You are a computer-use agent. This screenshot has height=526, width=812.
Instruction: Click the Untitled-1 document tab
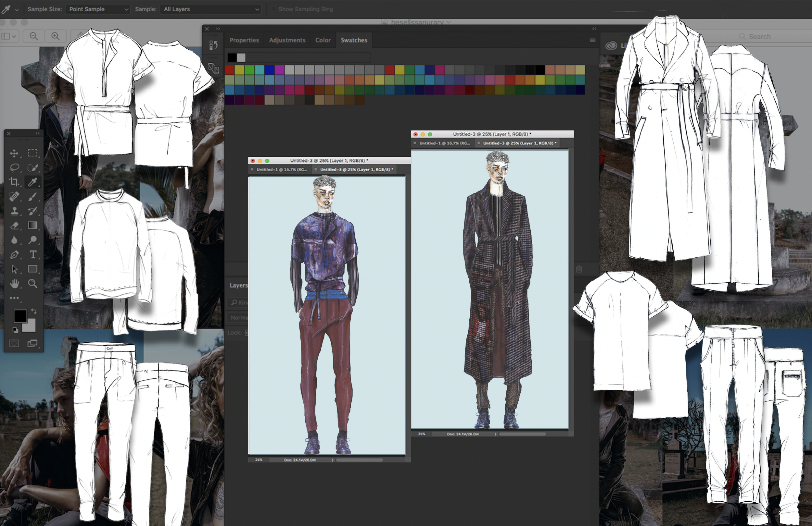coord(282,169)
